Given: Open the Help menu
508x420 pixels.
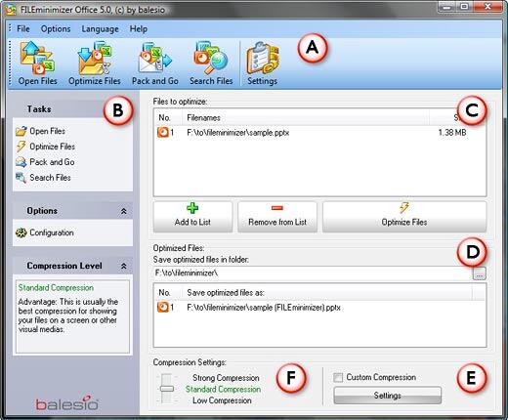Looking at the screenshot, I should click(139, 29).
